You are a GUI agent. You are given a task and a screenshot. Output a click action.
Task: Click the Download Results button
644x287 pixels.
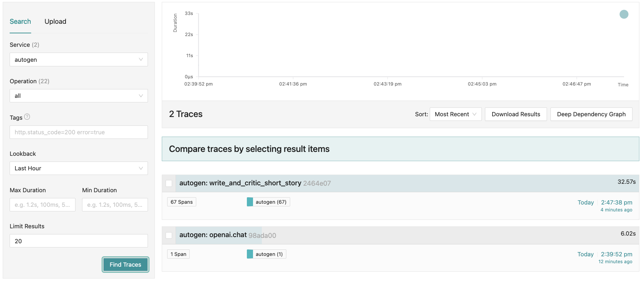click(516, 114)
